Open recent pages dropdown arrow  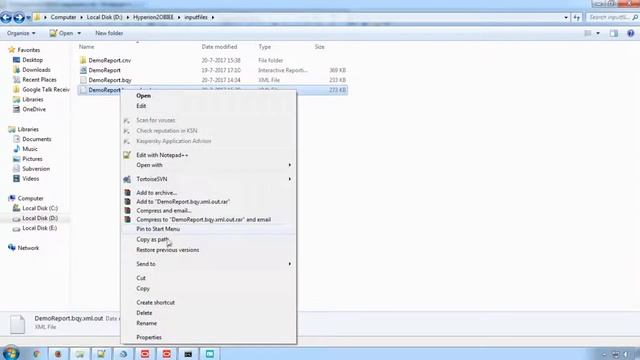click(x=28, y=18)
